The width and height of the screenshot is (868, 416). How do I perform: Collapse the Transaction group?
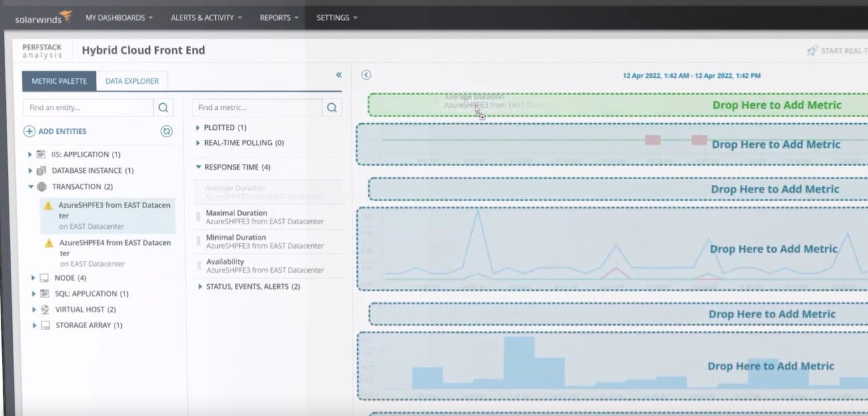(x=30, y=187)
